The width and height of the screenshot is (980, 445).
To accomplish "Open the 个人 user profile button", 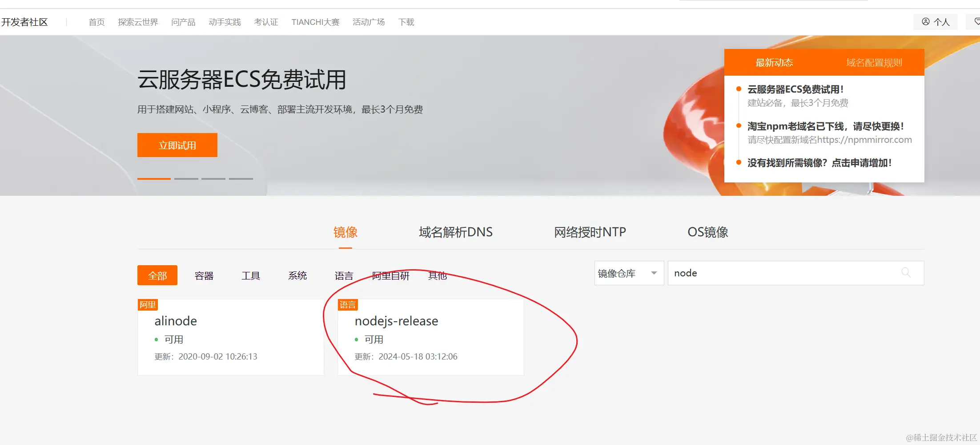I will (x=936, y=22).
